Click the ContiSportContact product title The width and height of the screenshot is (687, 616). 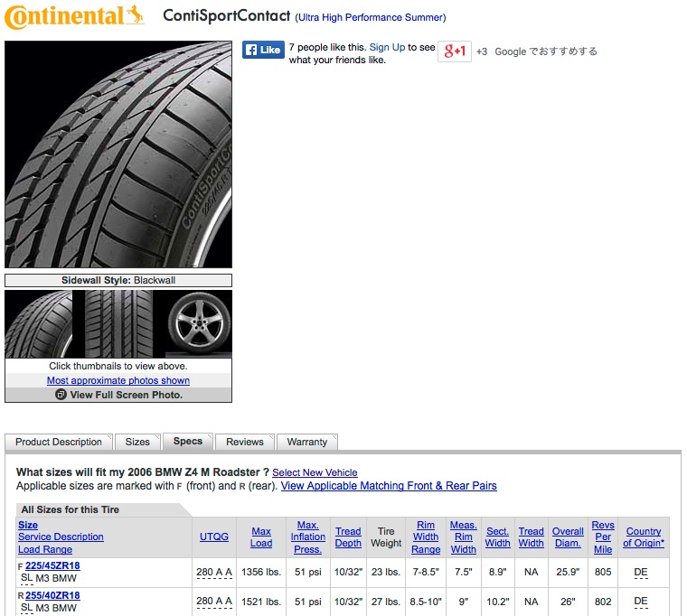click(x=227, y=15)
